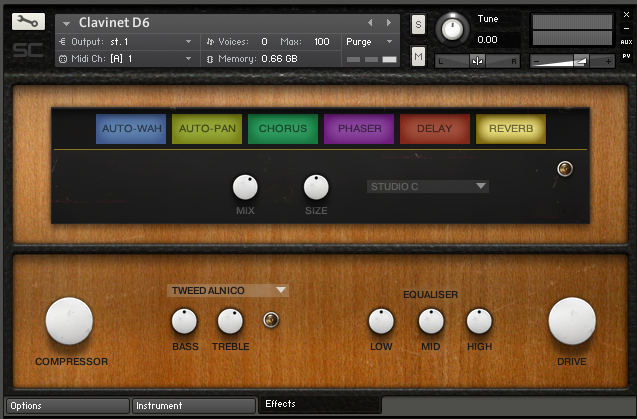Click the volume slider in header
The width and height of the screenshot is (637, 419).
(573, 61)
